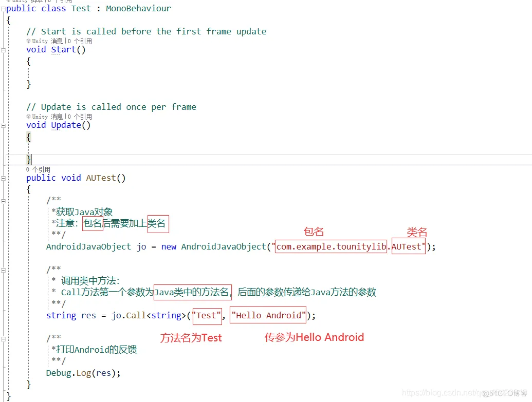Click the class keyword on the first line
This screenshot has width=532, height=402.
(53, 9)
